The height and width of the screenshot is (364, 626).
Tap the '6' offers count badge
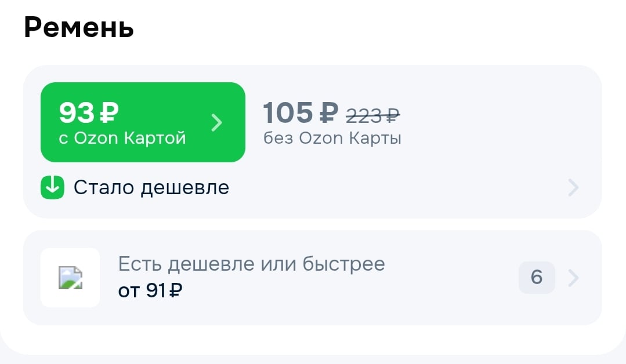pos(536,278)
